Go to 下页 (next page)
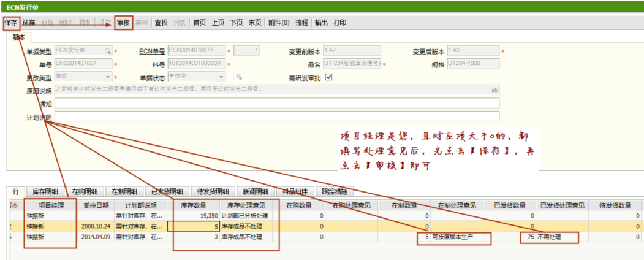The height and width of the screenshot is (260, 644). click(x=237, y=23)
